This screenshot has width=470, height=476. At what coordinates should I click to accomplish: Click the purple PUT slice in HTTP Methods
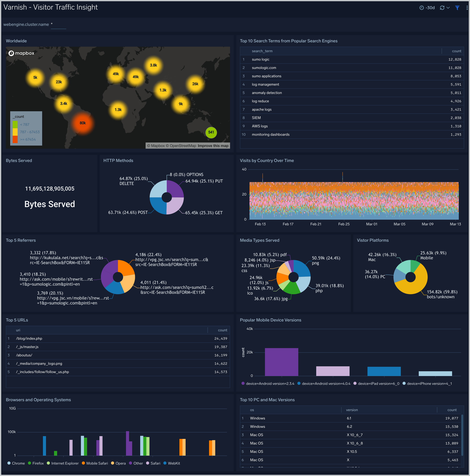(x=176, y=189)
